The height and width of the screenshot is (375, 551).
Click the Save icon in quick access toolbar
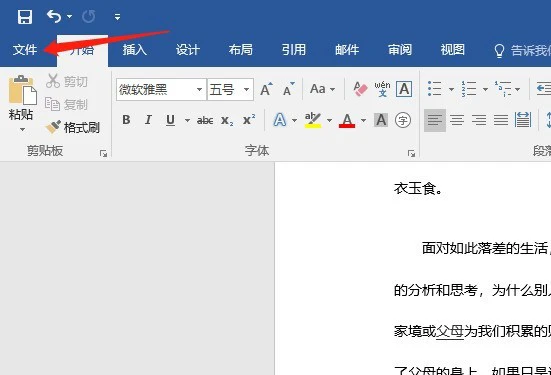coord(25,17)
